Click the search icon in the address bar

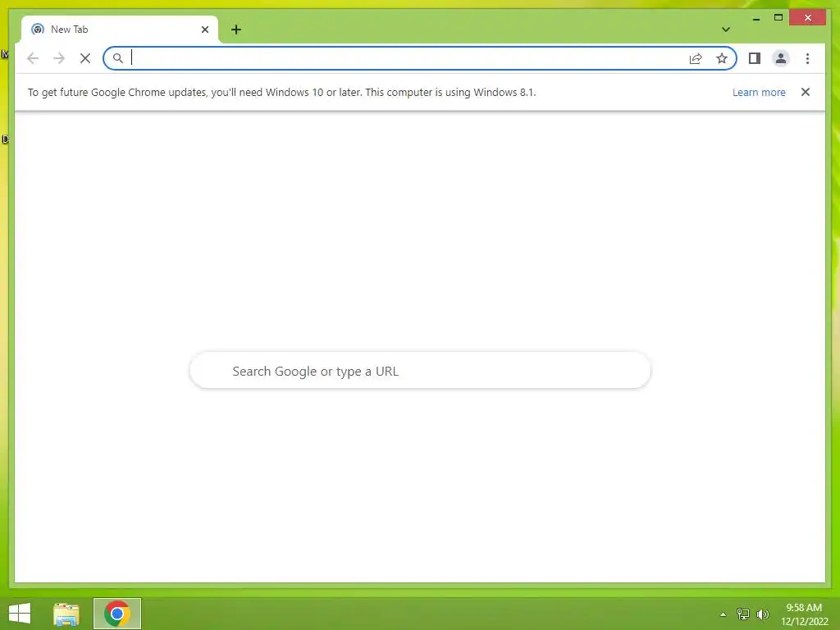118,58
